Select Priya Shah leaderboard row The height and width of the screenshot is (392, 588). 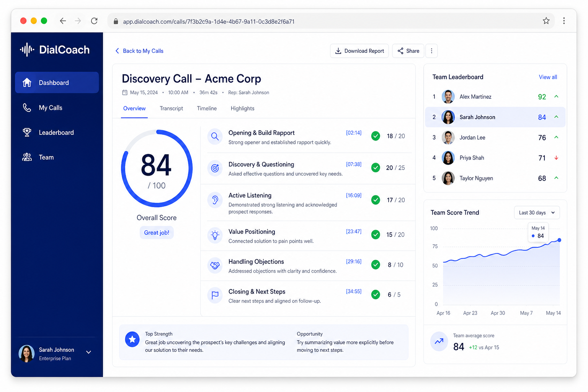point(495,158)
